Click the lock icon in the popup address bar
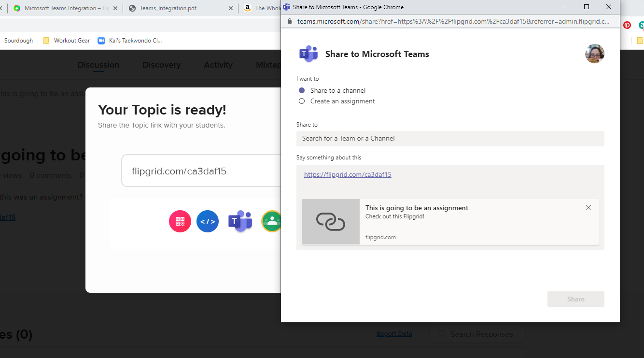This screenshot has width=644, height=358. point(290,21)
